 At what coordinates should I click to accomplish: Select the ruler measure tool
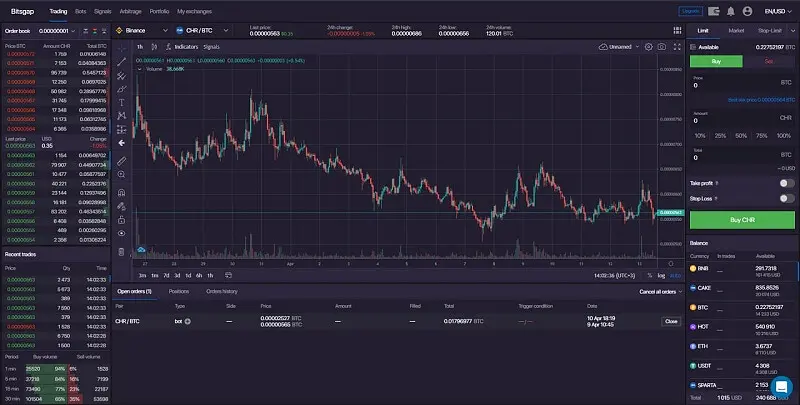pyautogui.click(x=121, y=160)
